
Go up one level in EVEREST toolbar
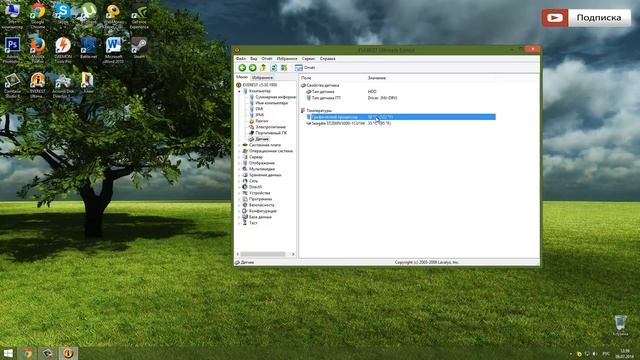coord(263,68)
